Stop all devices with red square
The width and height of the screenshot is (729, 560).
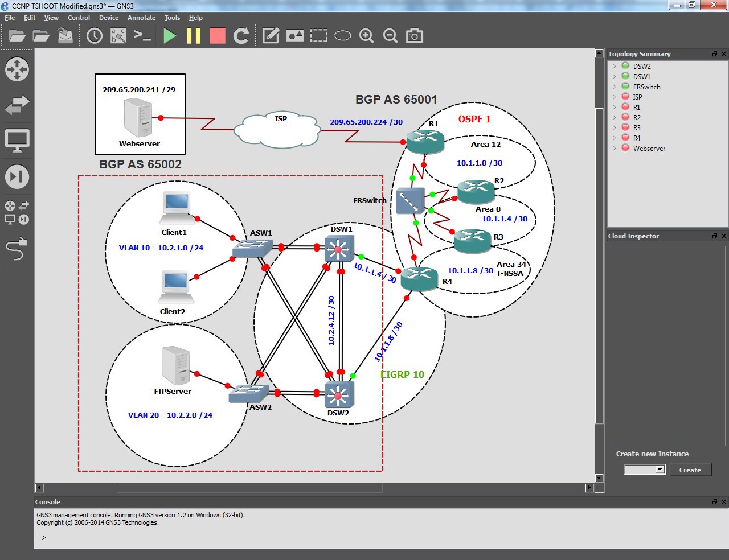[x=218, y=36]
